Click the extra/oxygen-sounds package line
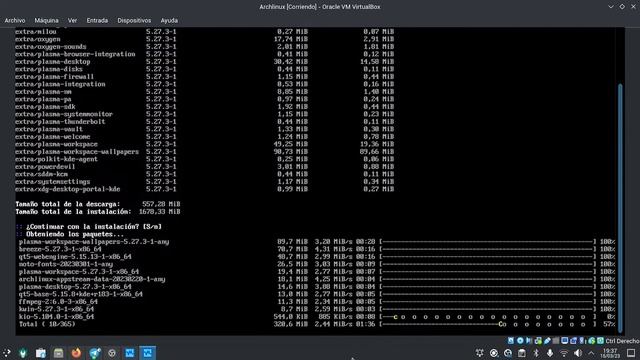Viewport: 640px width, 360px height. tap(204, 47)
